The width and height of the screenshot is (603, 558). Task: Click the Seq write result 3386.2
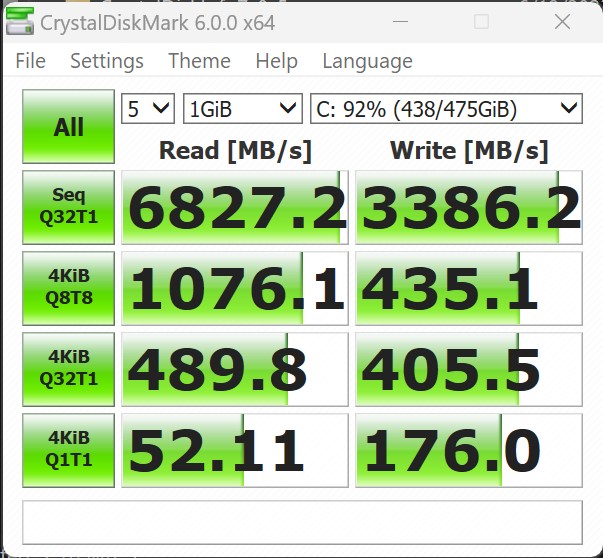pos(468,208)
